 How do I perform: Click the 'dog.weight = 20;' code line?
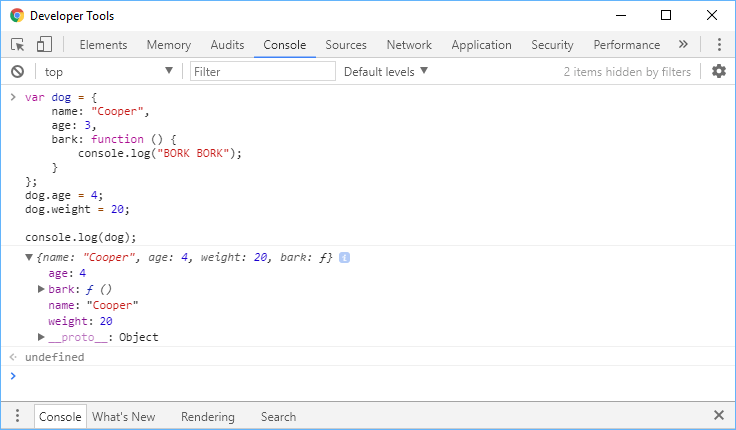point(77,209)
